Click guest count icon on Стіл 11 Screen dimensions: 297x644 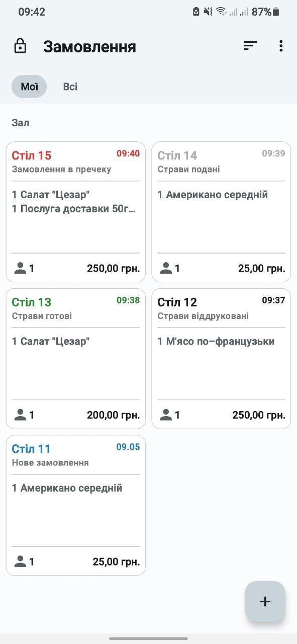pos(20,561)
